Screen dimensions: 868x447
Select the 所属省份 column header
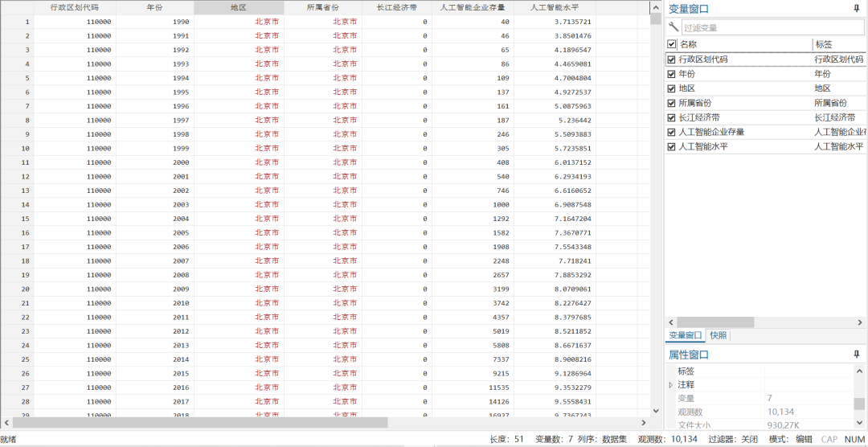tap(323, 8)
